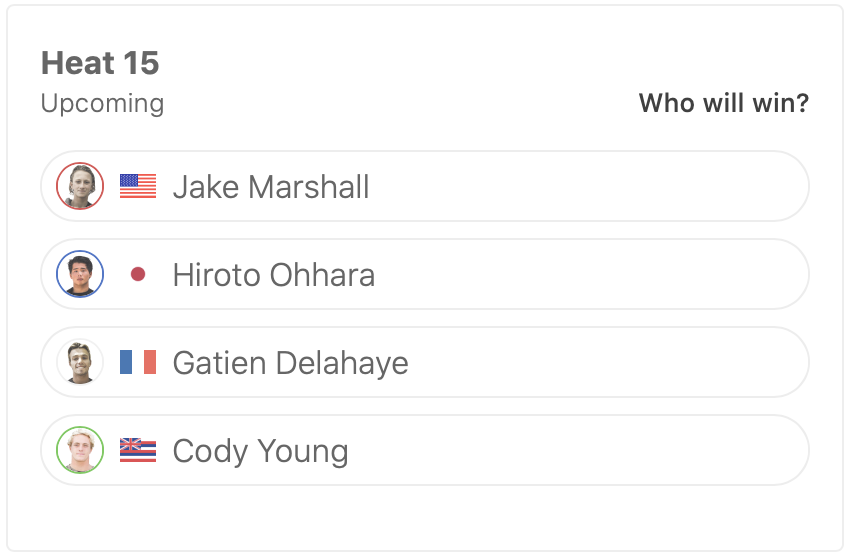Click the Japan flag icon

pyautogui.click(x=138, y=274)
